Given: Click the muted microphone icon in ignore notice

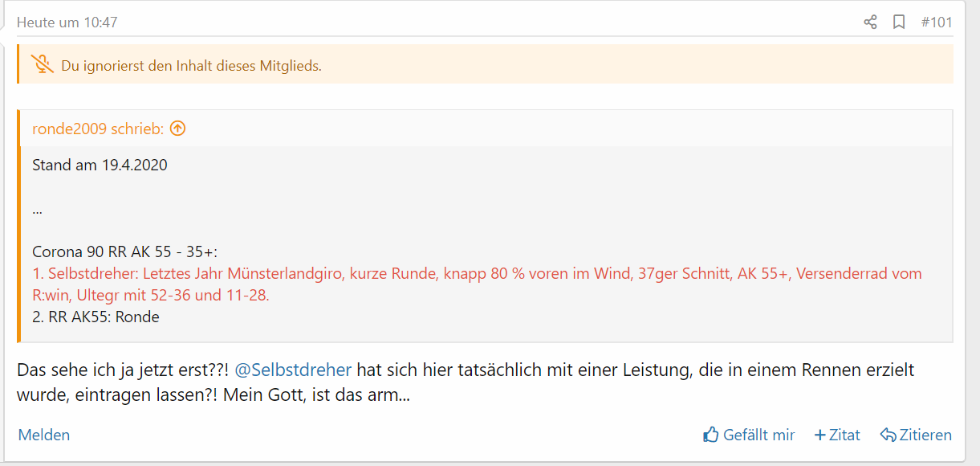Looking at the screenshot, I should click(42, 65).
